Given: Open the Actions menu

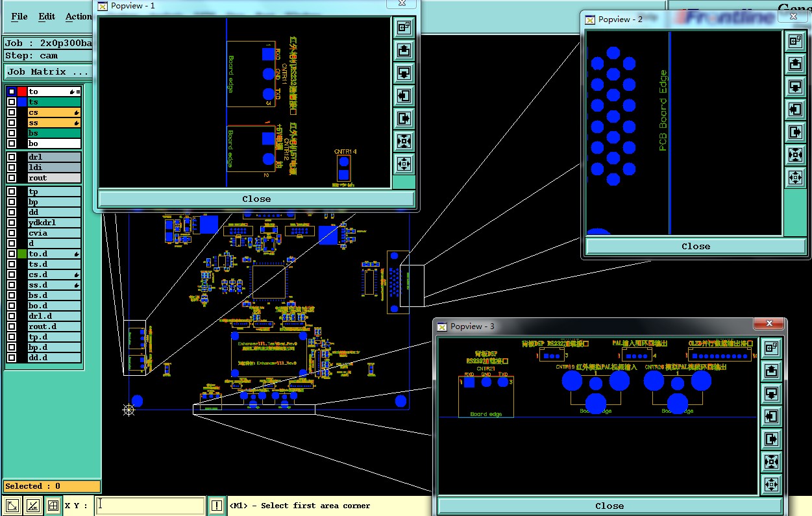Looking at the screenshot, I should click(79, 16).
